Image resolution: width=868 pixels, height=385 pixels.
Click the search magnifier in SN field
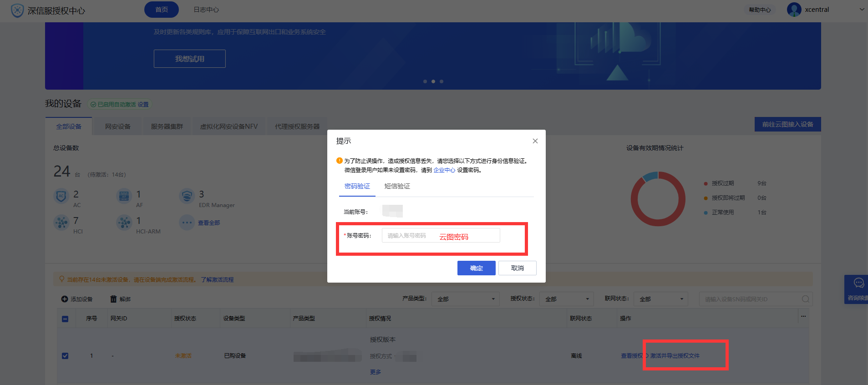806,299
